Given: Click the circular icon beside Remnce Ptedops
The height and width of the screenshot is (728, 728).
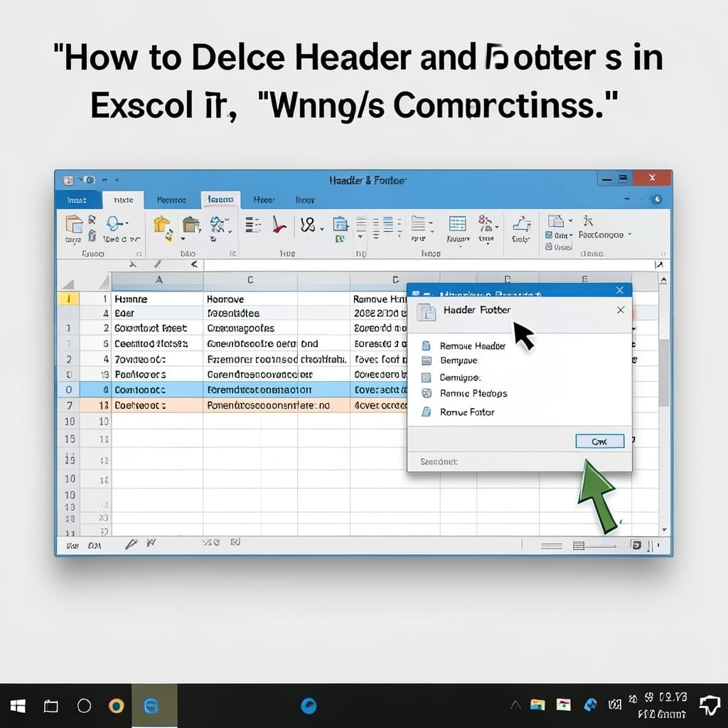Looking at the screenshot, I should tap(427, 393).
